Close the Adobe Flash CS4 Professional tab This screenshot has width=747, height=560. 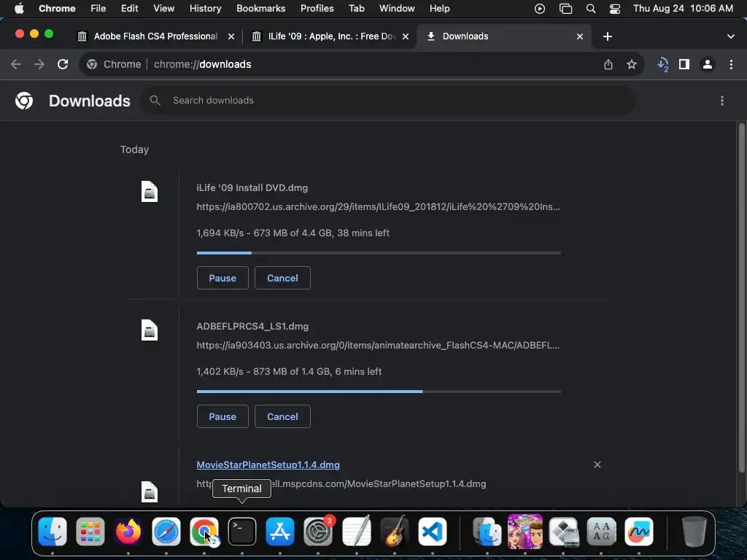(231, 36)
